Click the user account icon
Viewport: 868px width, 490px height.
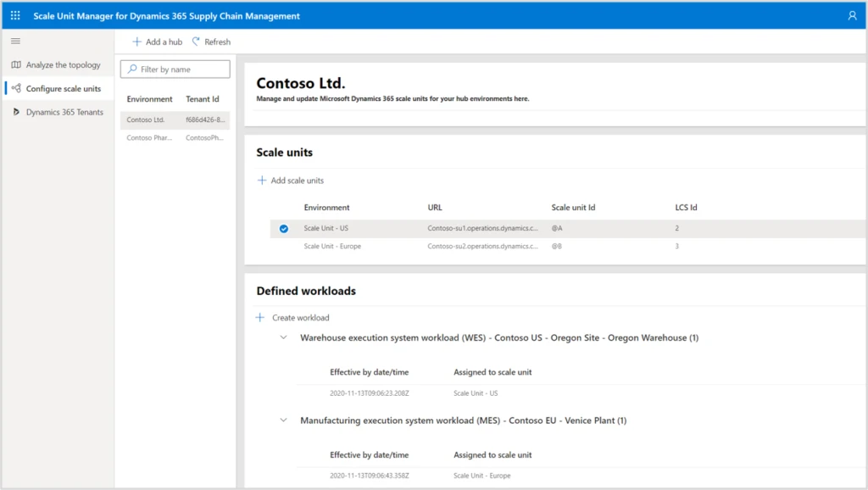852,15
